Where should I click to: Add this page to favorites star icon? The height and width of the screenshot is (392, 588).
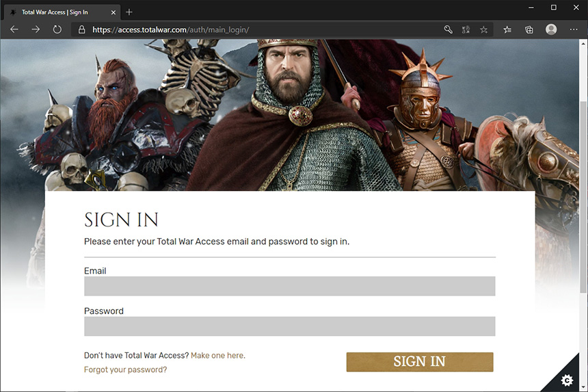point(484,29)
